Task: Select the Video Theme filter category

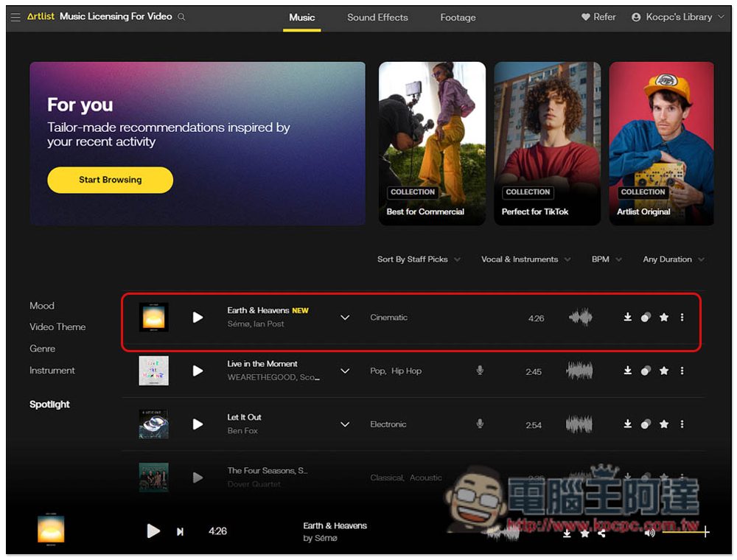Action: pos(57,327)
